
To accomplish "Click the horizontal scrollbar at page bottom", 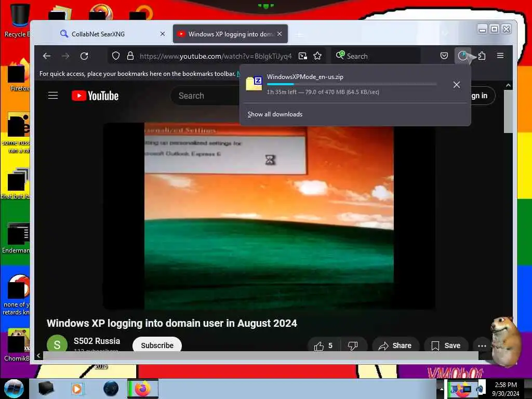I will 261,355.
